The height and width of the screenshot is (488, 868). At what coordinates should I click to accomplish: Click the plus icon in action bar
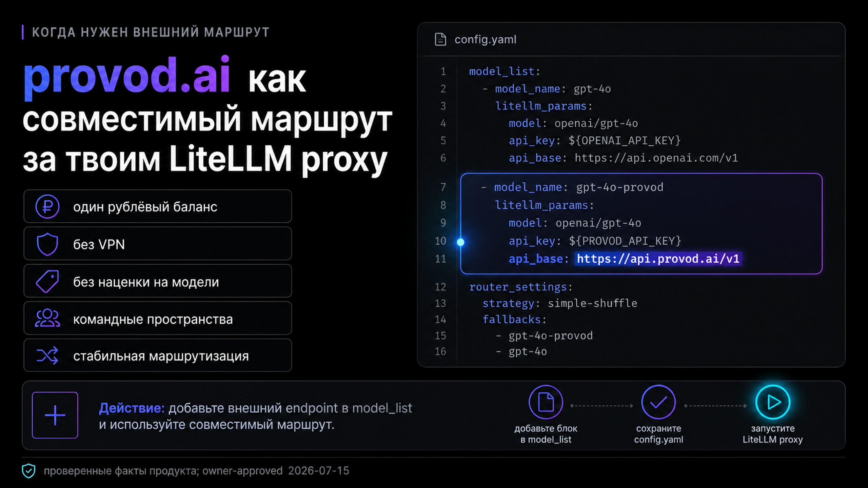tap(55, 415)
